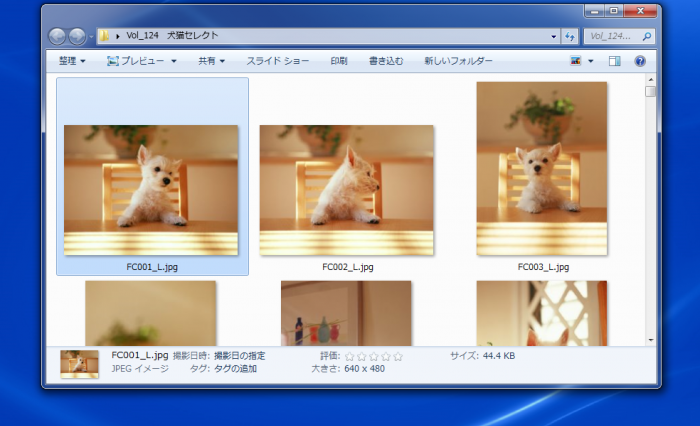Select the lattice window photo thumbnail
Screen dimensions: 700x426
click(x=542, y=313)
